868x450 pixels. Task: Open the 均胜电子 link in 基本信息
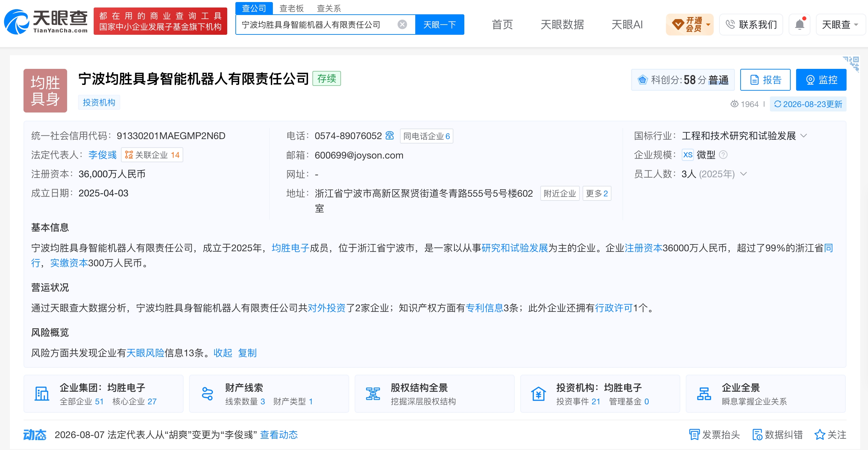(x=290, y=248)
